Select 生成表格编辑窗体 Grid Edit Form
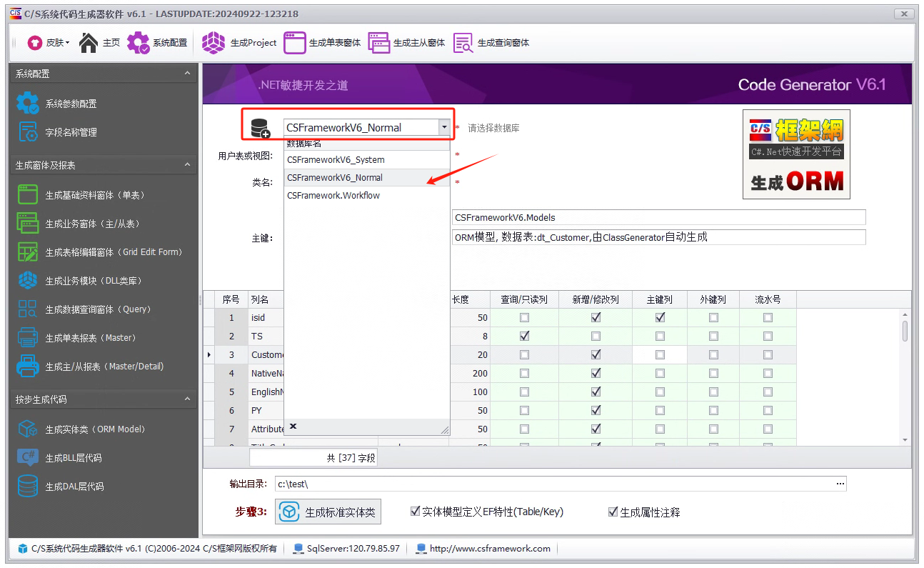Viewport: 924px width, 568px height. [x=114, y=252]
